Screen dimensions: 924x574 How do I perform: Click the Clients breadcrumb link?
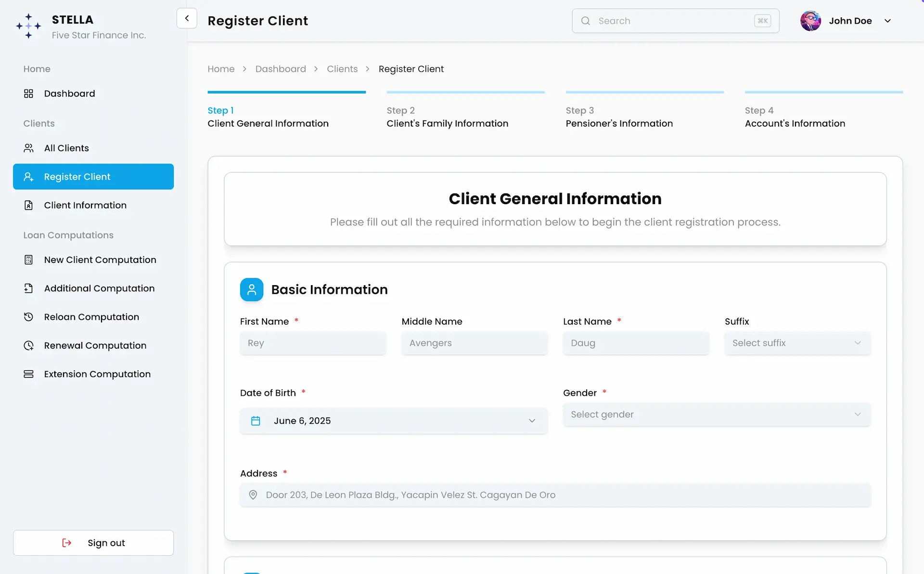(x=342, y=69)
